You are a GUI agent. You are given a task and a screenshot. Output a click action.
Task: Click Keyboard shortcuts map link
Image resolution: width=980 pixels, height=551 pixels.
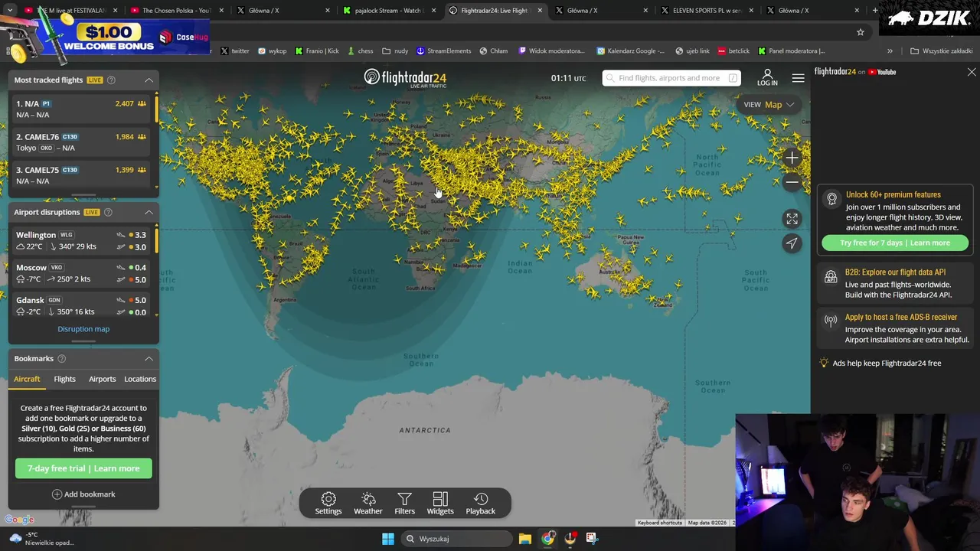pyautogui.click(x=659, y=523)
